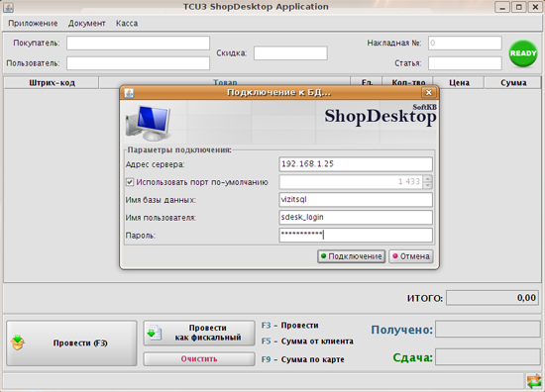Viewport: 545px width, 392px height.
Task: Open the Касса menu
Action: pos(127,24)
